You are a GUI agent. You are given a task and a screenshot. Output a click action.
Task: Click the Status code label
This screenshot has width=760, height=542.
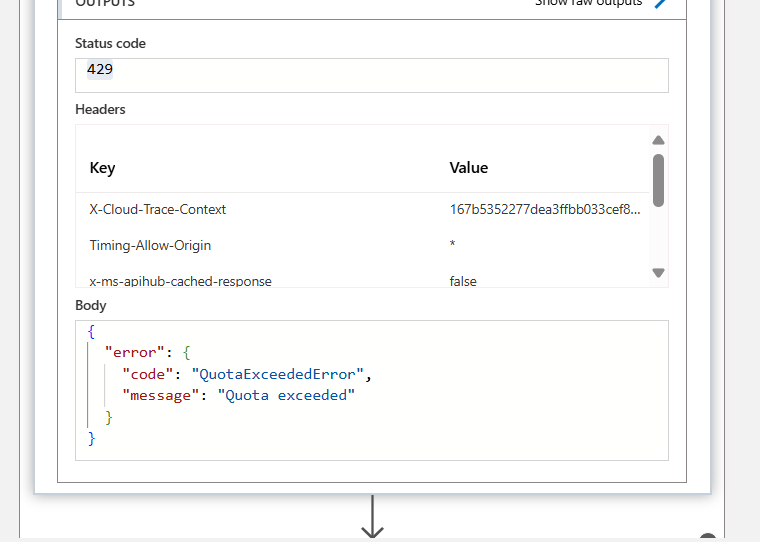[x=111, y=44]
